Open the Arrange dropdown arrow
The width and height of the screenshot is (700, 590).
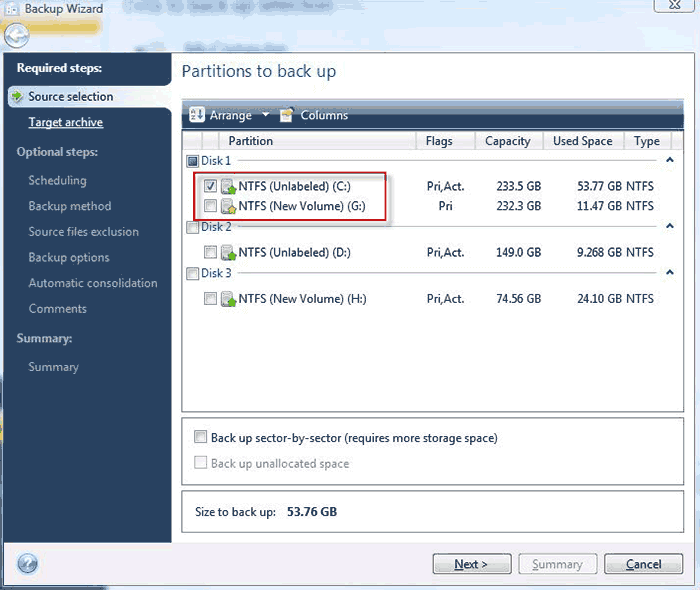click(x=265, y=115)
